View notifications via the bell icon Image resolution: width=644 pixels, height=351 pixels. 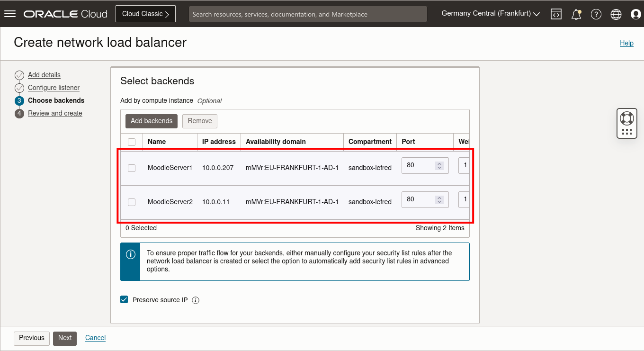[x=576, y=14]
